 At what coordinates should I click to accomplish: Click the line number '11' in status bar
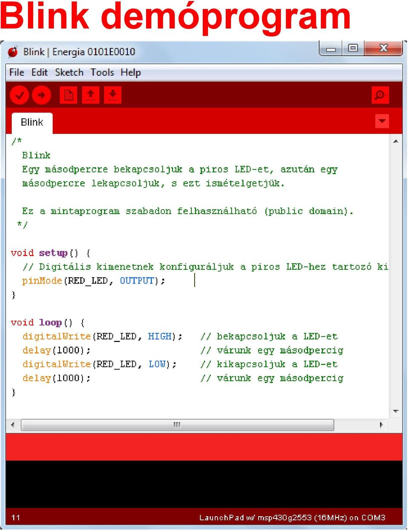click(x=16, y=518)
